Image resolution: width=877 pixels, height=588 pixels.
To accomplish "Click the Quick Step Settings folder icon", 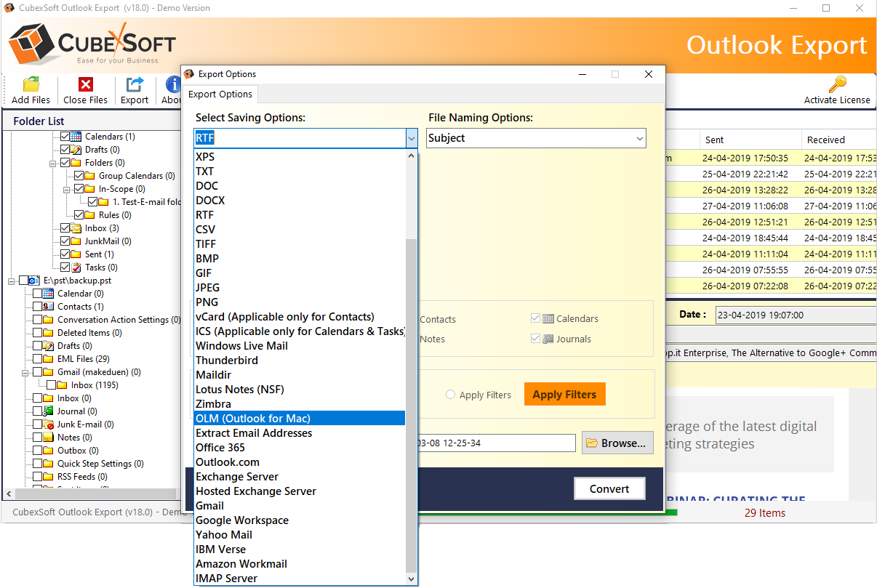I will (x=49, y=464).
